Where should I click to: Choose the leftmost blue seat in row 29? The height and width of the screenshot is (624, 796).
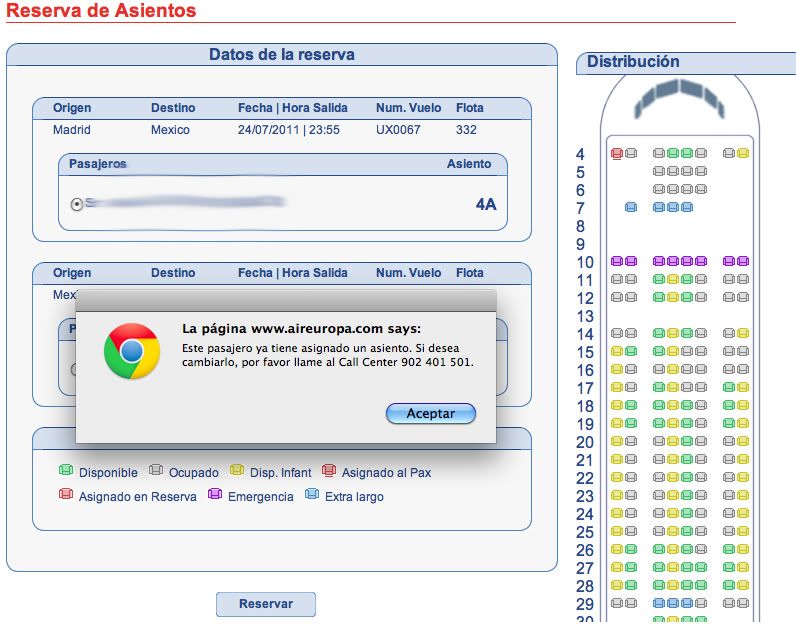click(658, 604)
